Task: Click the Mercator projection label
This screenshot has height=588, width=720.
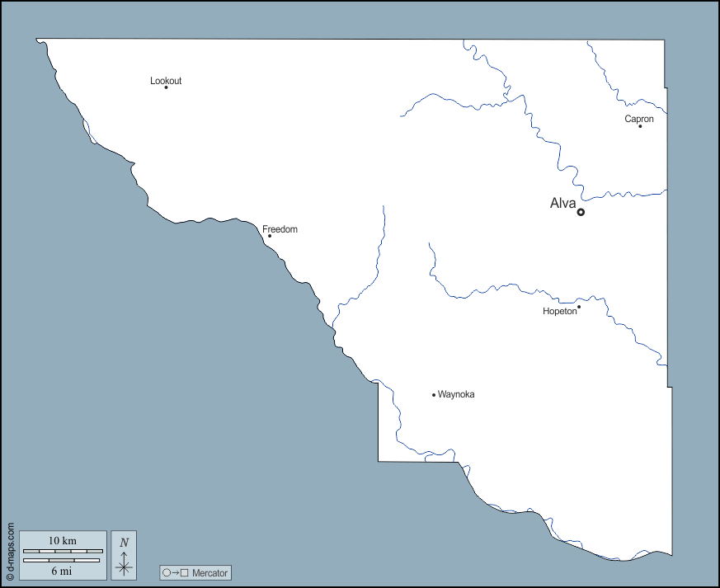Action: tap(209, 572)
